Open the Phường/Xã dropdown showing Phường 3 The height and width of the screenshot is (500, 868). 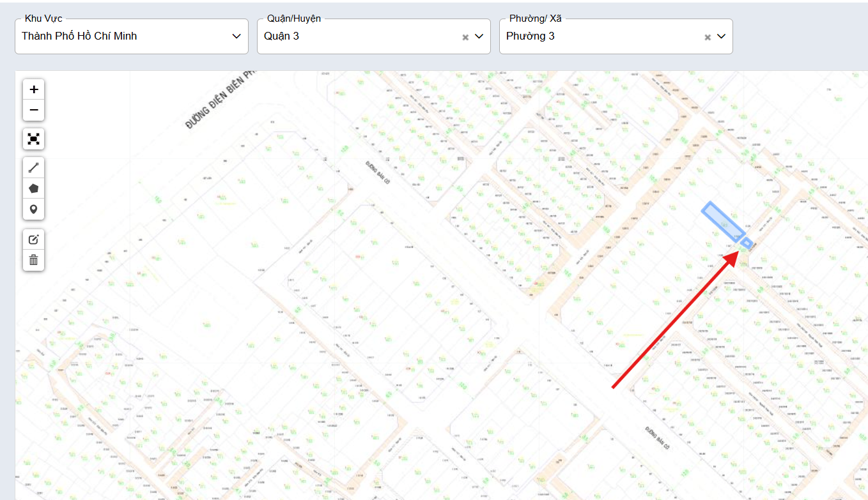[x=616, y=36]
